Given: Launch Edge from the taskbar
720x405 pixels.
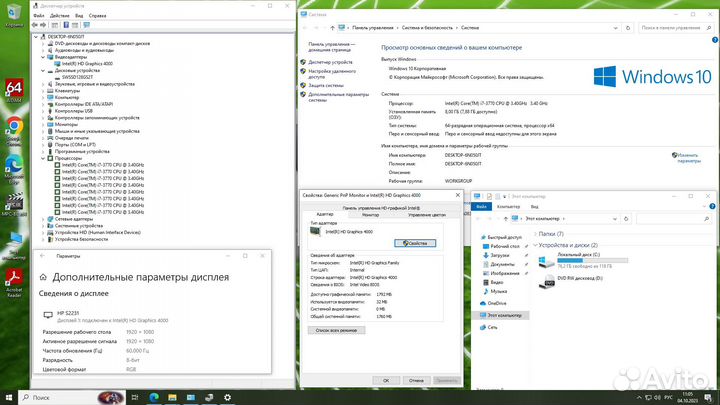Looking at the screenshot, I should 154,397.
